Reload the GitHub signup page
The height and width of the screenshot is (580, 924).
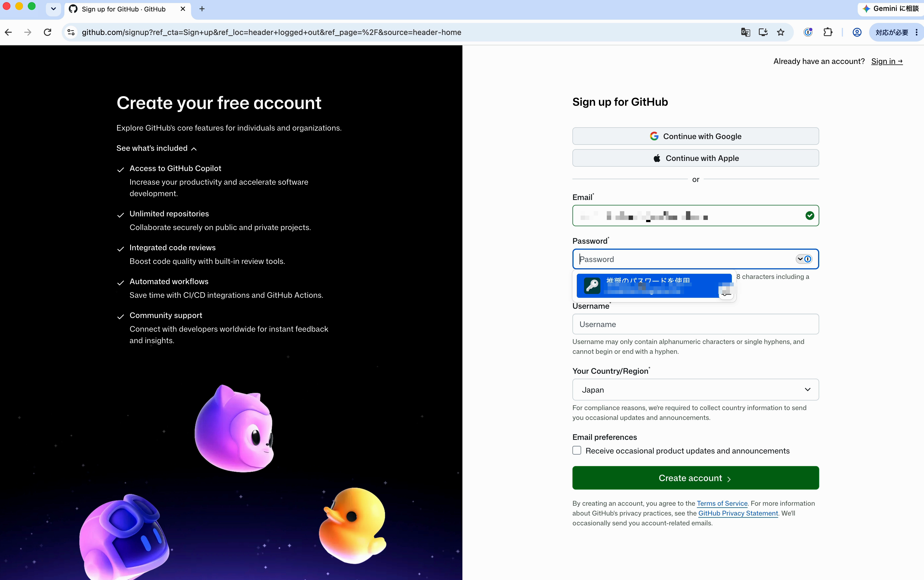[x=47, y=32]
